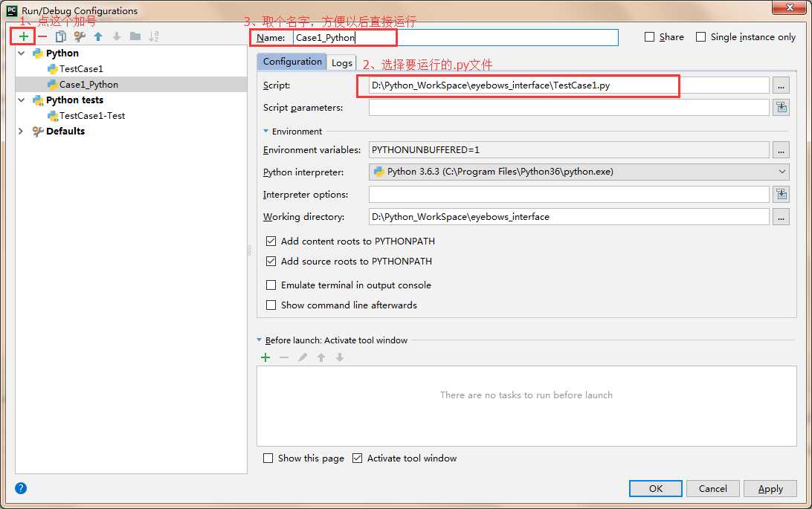Browse for the script file
812x509 pixels.
point(781,85)
